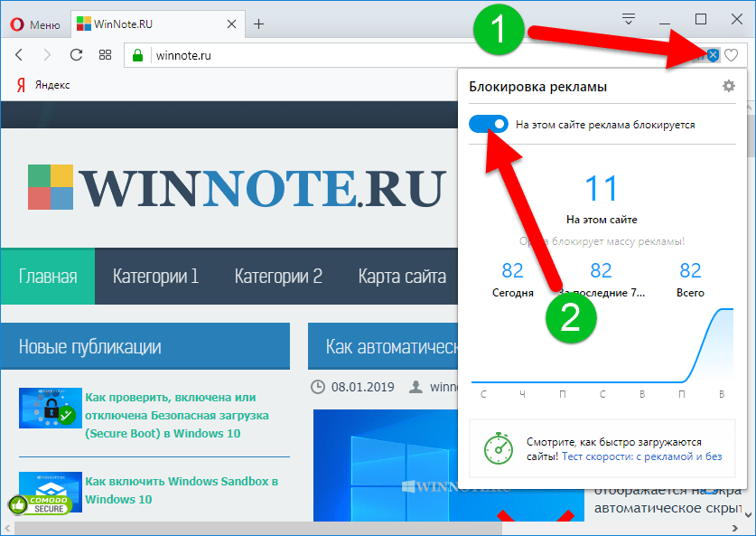Click the Windows Sandbox article thumbnail
Image resolution: width=756 pixels, height=536 pixels.
[x=51, y=491]
